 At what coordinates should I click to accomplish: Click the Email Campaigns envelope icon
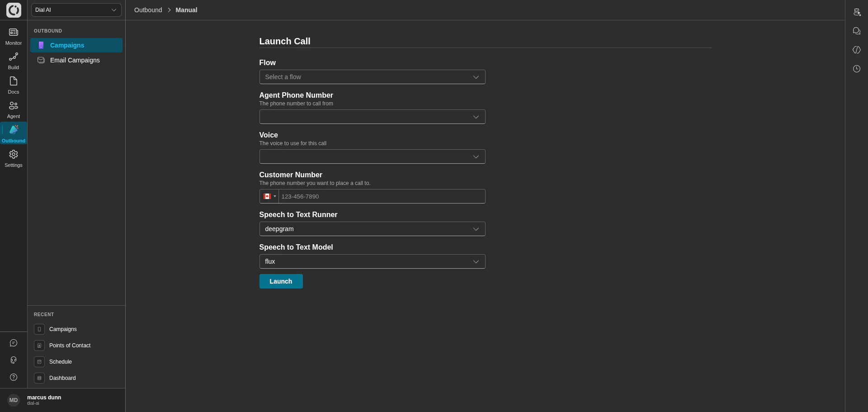(41, 60)
